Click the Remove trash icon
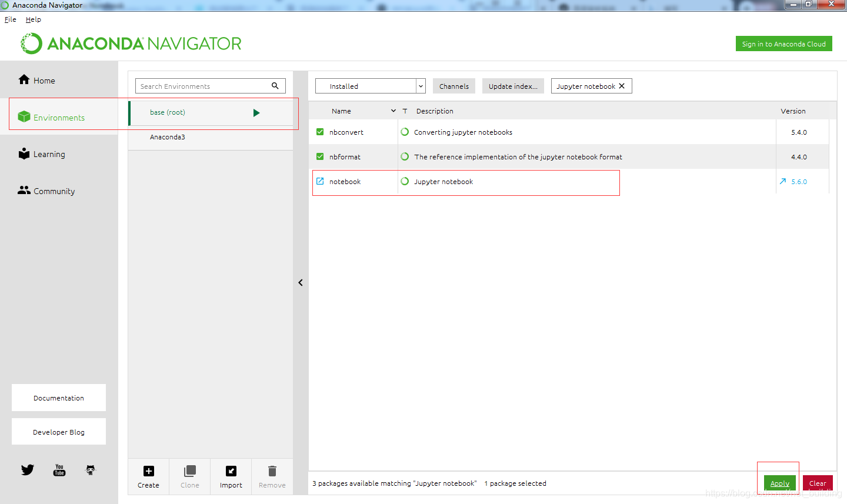 coord(272,471)
